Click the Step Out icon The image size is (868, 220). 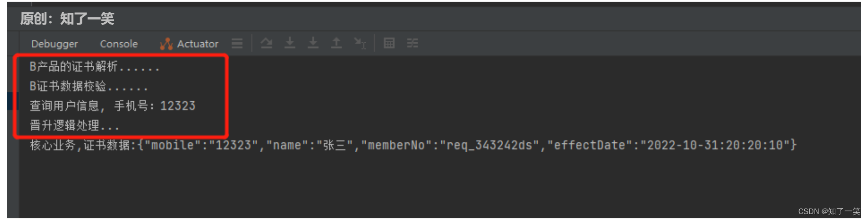[336, 43]
